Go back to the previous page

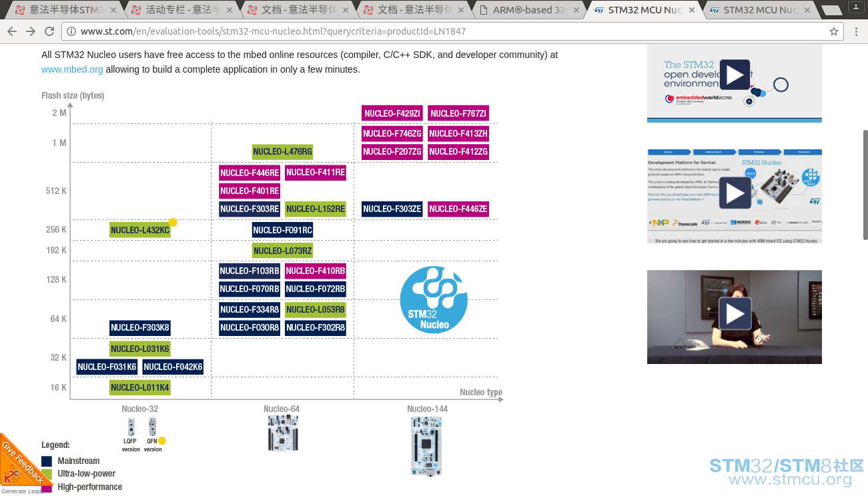(x=13, y=31)
